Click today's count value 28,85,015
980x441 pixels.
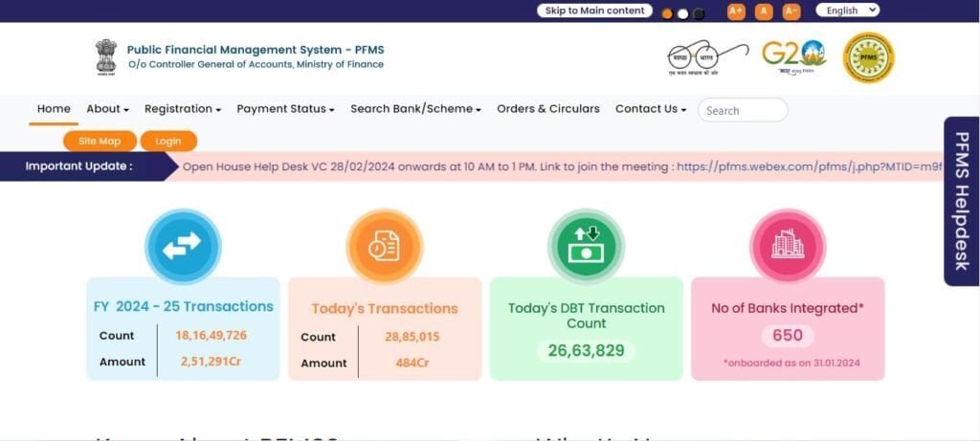pyautogui.click(x=412, y=338)
